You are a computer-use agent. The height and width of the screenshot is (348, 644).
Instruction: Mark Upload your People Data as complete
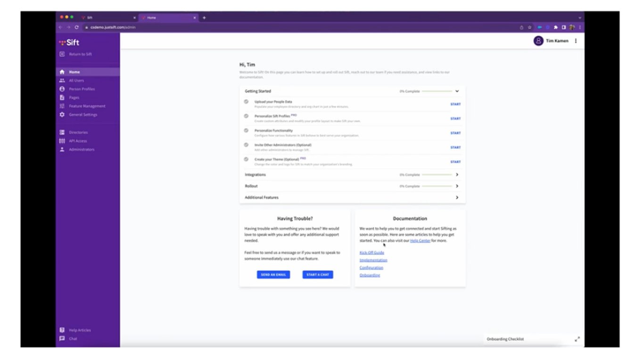(246, 101)
